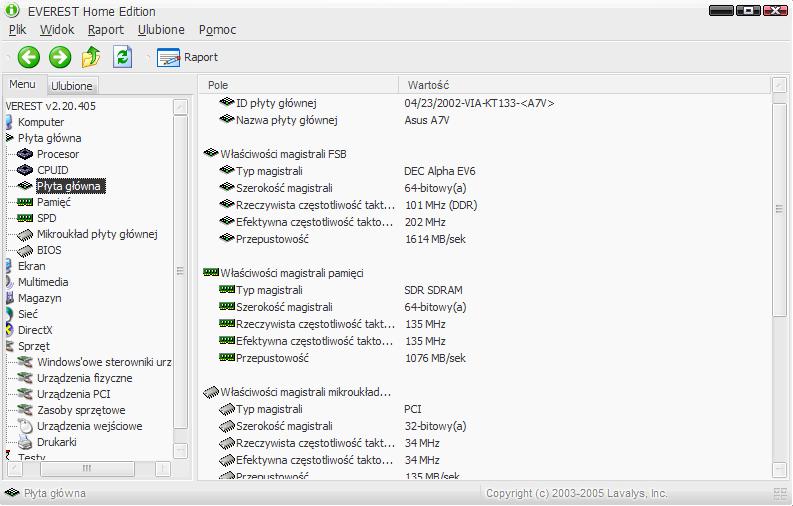This screenshot has height=506, width=793.
Task: Select the PCI bus type value
Action: tap(413, 409)
